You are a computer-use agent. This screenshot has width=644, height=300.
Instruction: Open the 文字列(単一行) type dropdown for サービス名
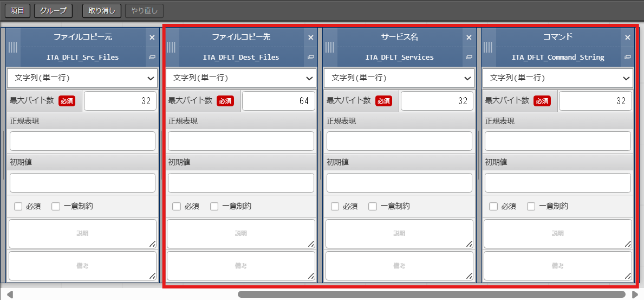click(x=400, y=78)
